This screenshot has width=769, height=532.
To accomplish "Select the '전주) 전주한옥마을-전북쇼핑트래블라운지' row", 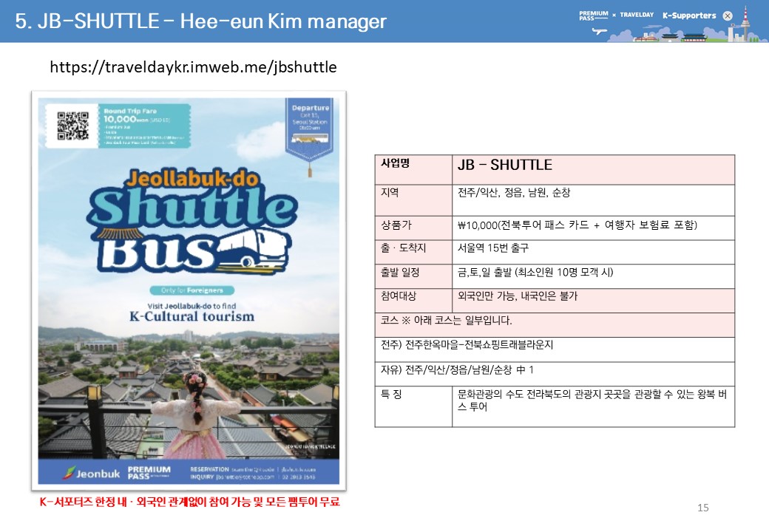I will 555,349.
